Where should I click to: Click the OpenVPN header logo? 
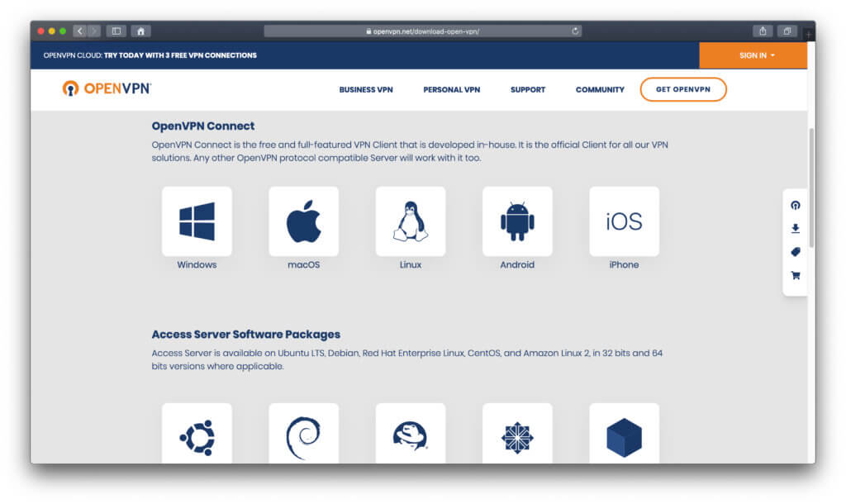click(x=106, y=88)
